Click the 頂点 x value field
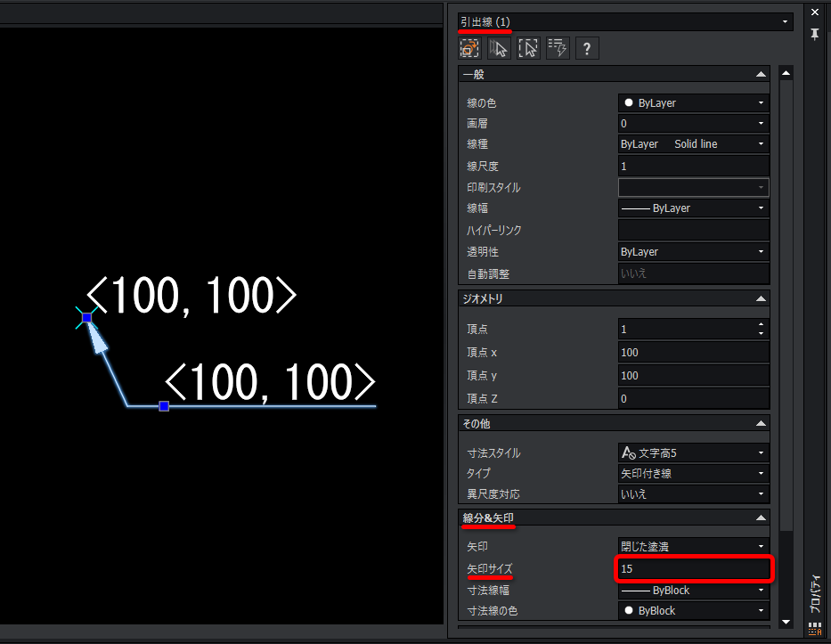This screenshot has width=831, height=644. click(693, 353)
